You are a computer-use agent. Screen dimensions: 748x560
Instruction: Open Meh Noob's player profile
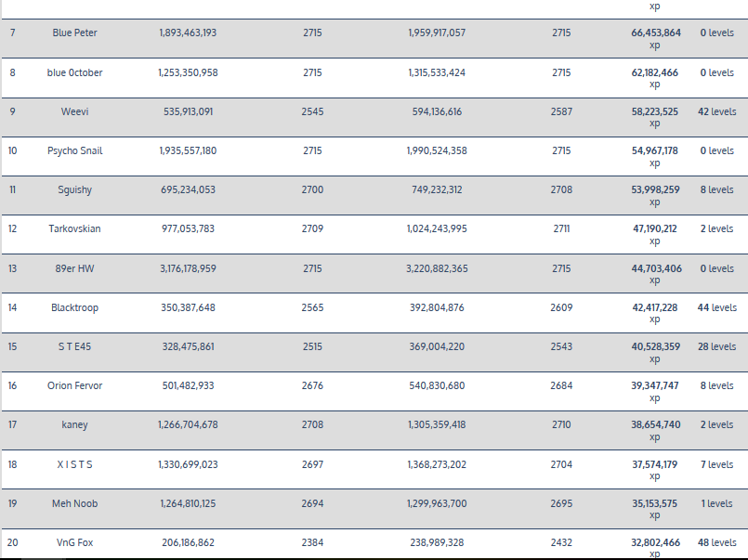click(x=74, y=503)
